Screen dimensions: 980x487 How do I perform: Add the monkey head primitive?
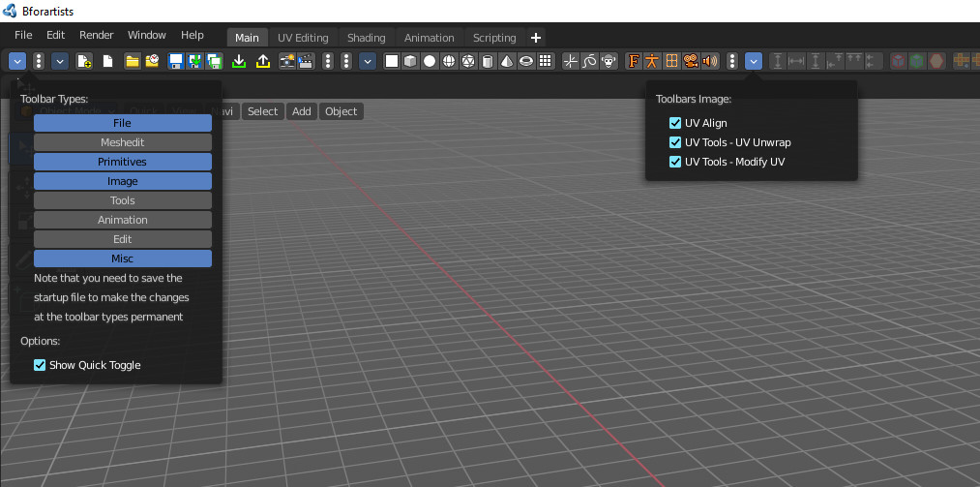(609, 61)
